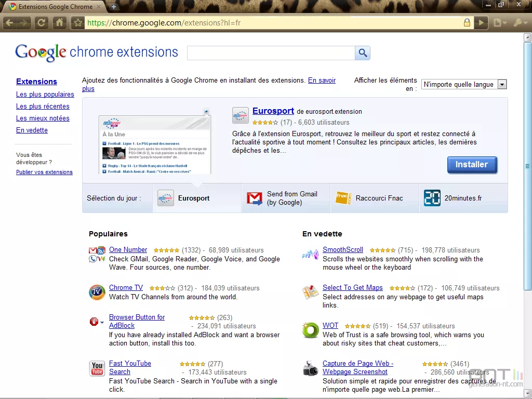This screenshot has height=399, width=532.
Task: Open the Extensions sidebar link
Action: pos(37,82)
